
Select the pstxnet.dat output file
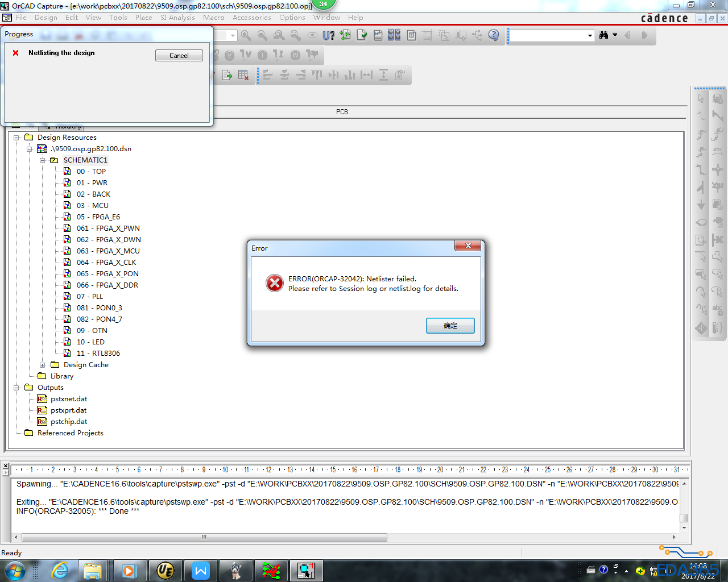click(x=69, y=399)
